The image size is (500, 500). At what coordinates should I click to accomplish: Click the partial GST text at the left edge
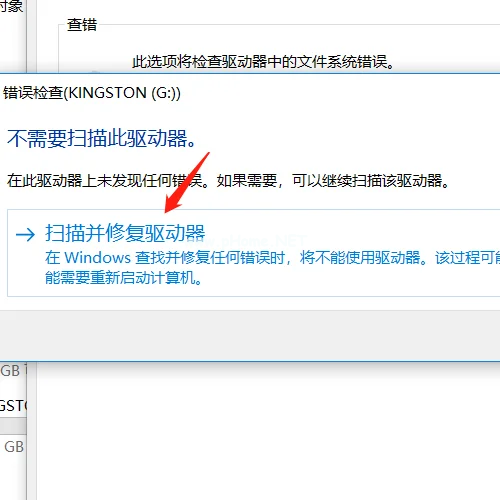tap(13, 406)
